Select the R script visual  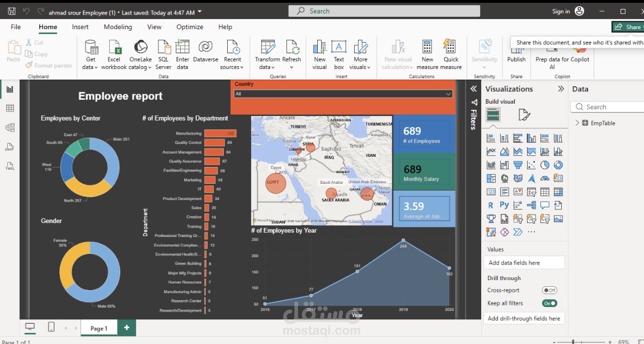point(491,205)
